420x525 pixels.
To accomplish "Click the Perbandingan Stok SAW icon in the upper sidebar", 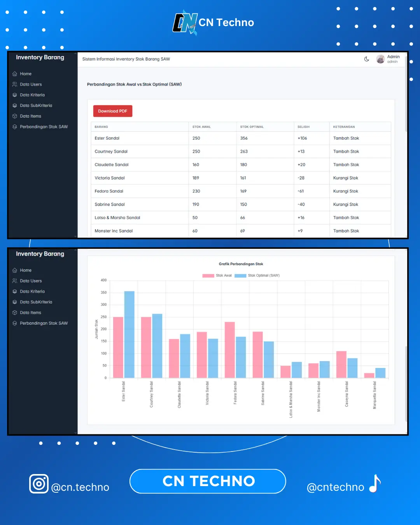I will tap(15, 127).
